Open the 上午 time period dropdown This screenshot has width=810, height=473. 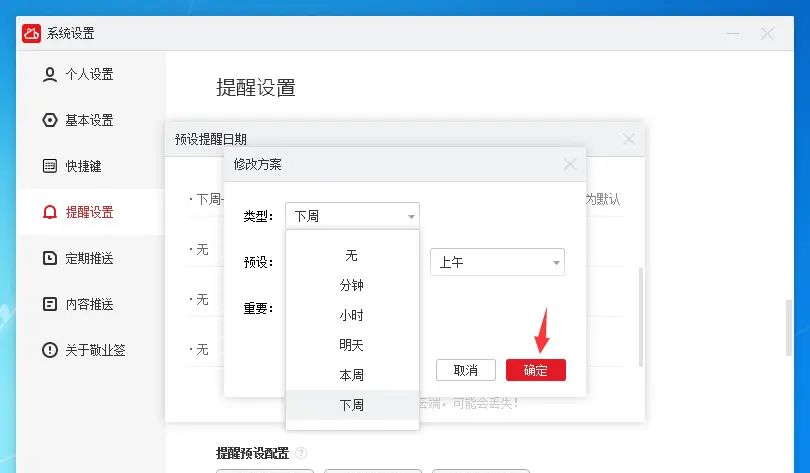tap(497, 262)
